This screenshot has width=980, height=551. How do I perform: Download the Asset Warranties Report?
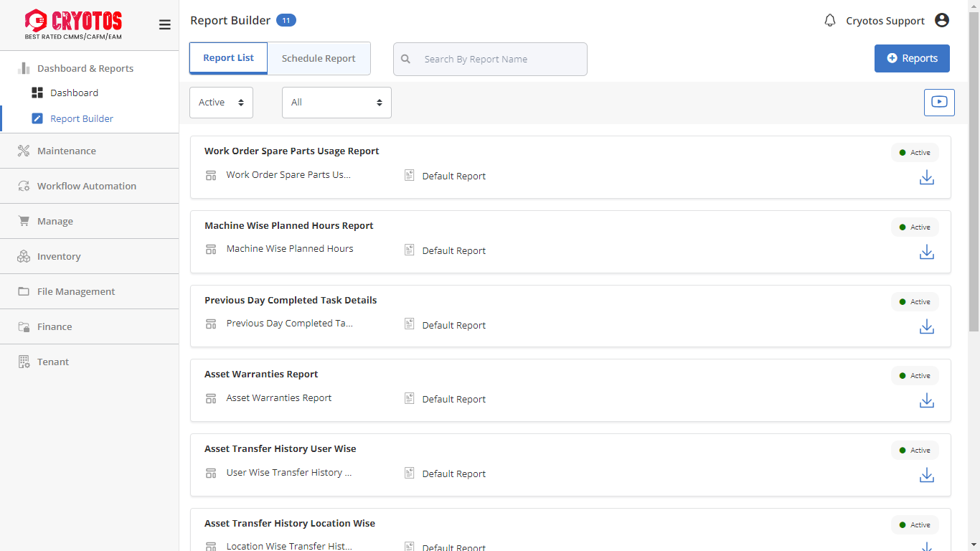tap(926, 400)
